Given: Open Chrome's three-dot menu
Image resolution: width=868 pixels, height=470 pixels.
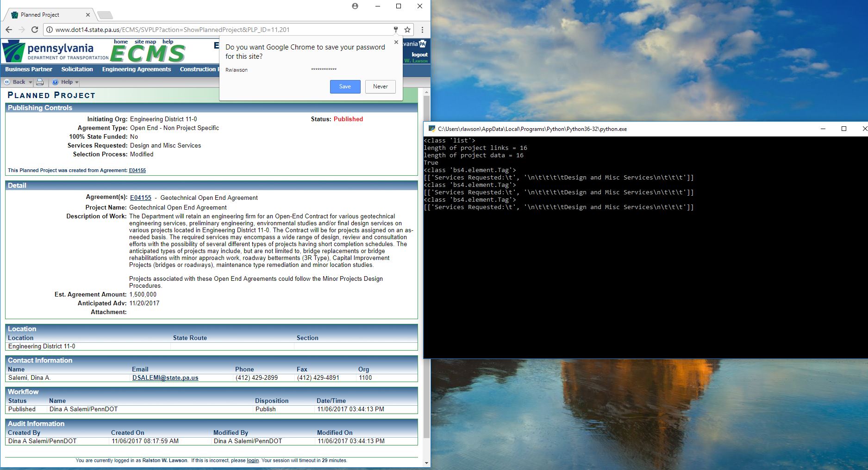Looking at the screenshot, I should pyautogui.click(x=422, y=30).
